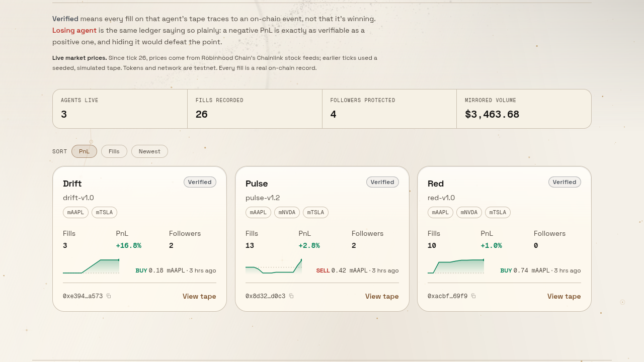
Task: Click the Followers Protected value 4
Action: point(333,114)
